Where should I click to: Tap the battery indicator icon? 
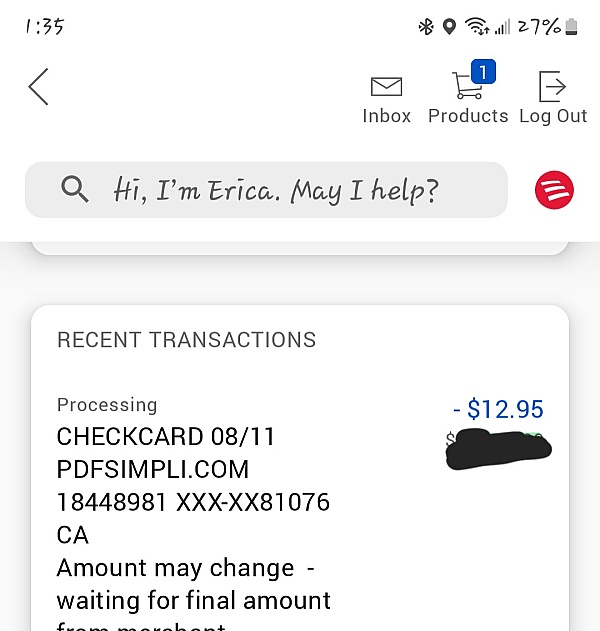[572, 27]
